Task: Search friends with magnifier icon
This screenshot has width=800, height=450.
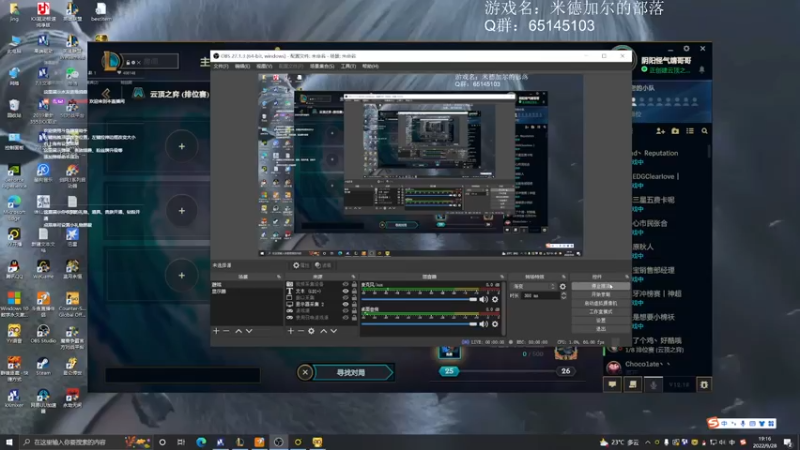Action: 705,131
